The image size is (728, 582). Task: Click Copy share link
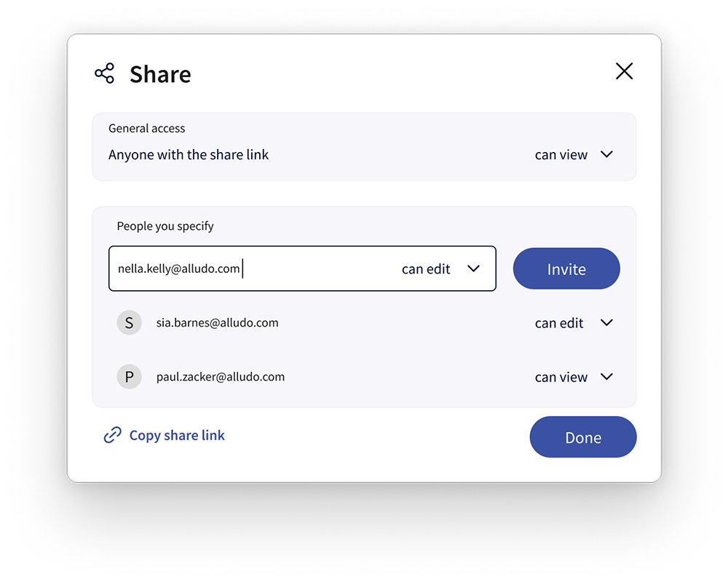click(177, 435)
